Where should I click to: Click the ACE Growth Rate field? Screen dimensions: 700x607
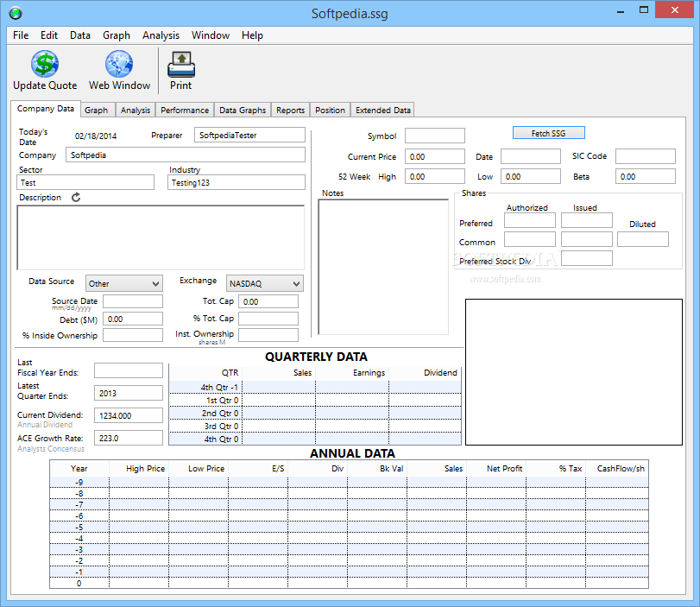(129, 438)
